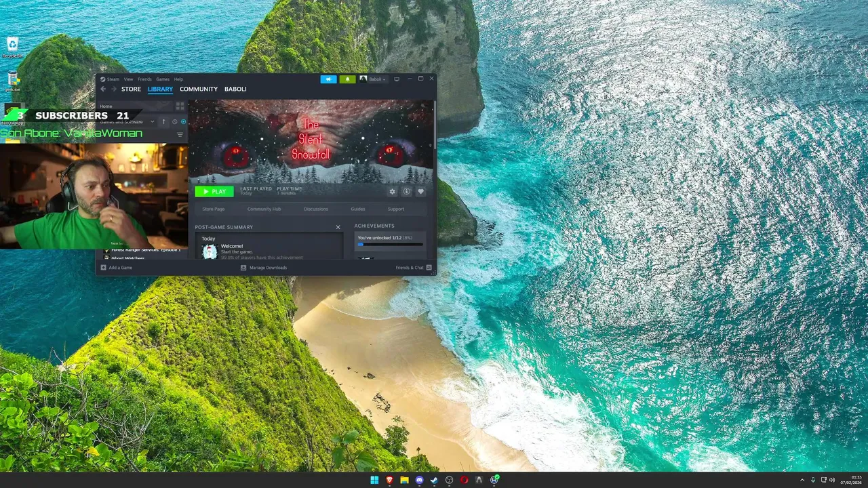The height and width of the screenshot is (488, 868).
Task: Open File Explorer from taskbar
Action: (404, 480)
